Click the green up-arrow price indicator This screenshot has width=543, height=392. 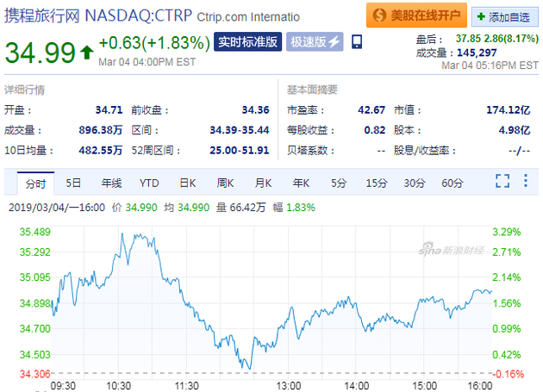[x=86, y=53]
